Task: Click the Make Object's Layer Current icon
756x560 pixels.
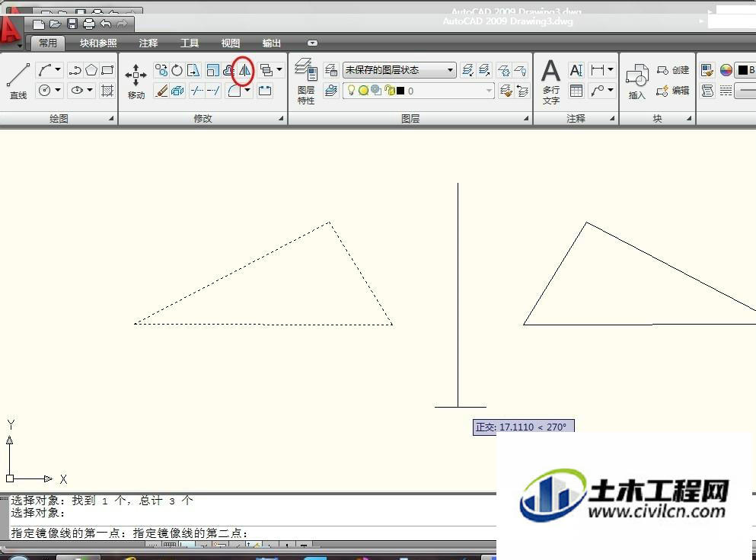Action: [330, 91]
